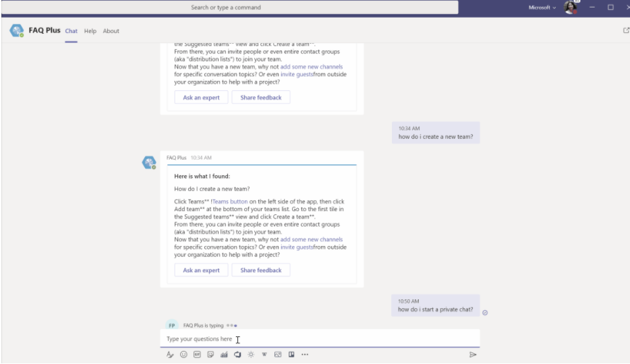630x364 pixels.
Task: Open the Wikipedia W app icon
Action: click(x=264, y=355)
